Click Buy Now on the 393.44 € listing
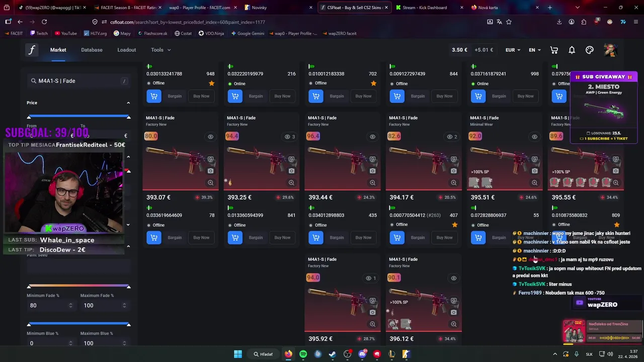This screenshot has width=644, height=362. [x=363, y=237]
